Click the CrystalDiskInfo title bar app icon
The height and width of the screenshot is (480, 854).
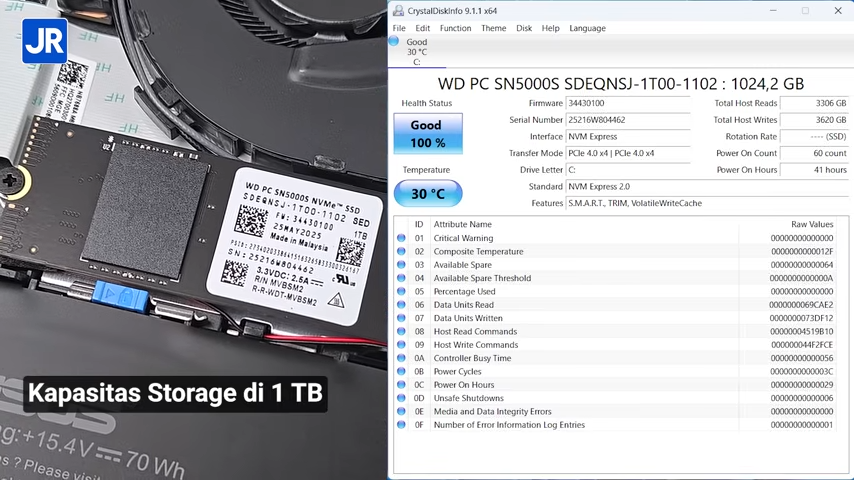pos(399,10)
